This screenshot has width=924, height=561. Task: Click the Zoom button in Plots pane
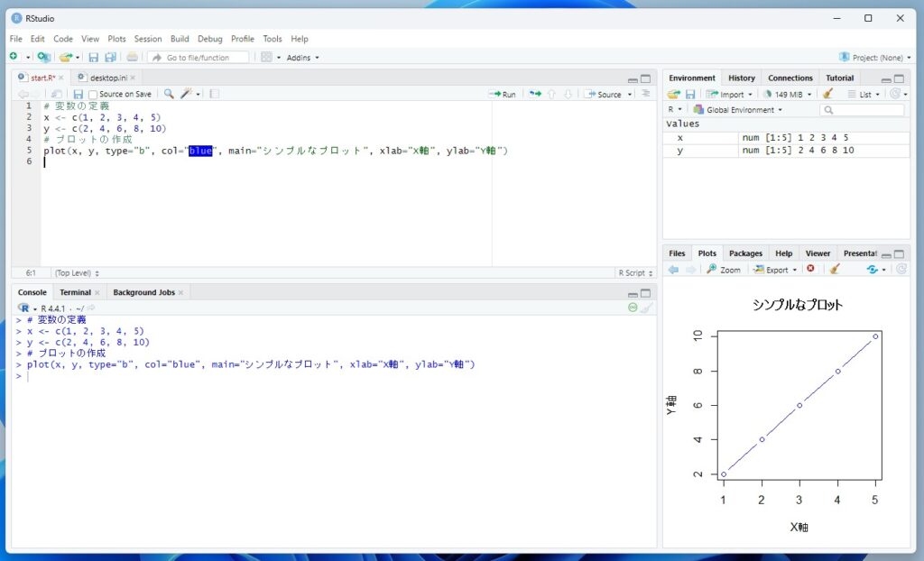click(x=724, y=270)
